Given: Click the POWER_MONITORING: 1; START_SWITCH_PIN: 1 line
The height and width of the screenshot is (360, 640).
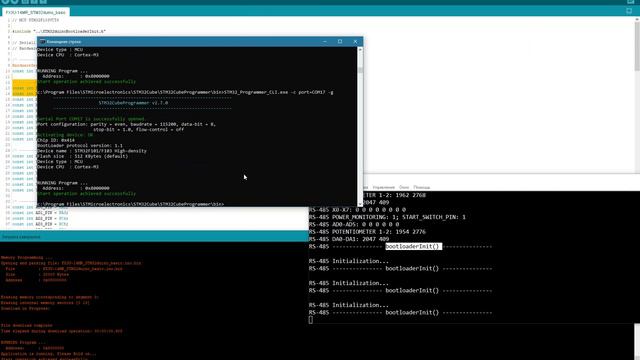Looking at the screenshot, I should (387, 217).
